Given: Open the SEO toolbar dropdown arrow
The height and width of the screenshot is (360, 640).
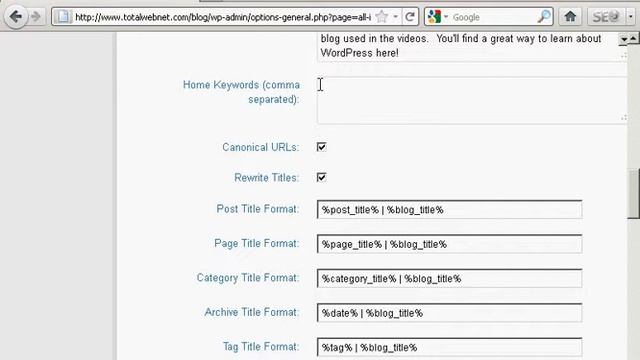Looking at the screenshot, I should (x=631, y=17).
